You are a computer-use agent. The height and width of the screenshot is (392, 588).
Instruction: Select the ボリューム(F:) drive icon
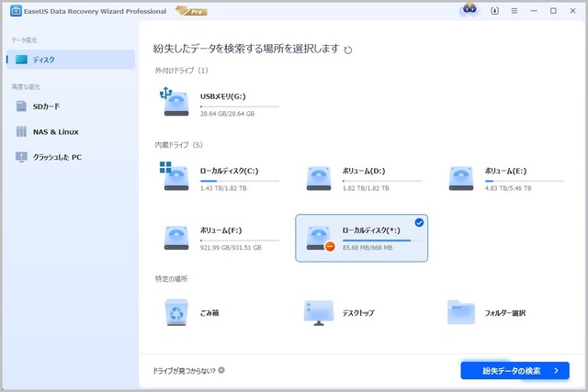(176, 238)
